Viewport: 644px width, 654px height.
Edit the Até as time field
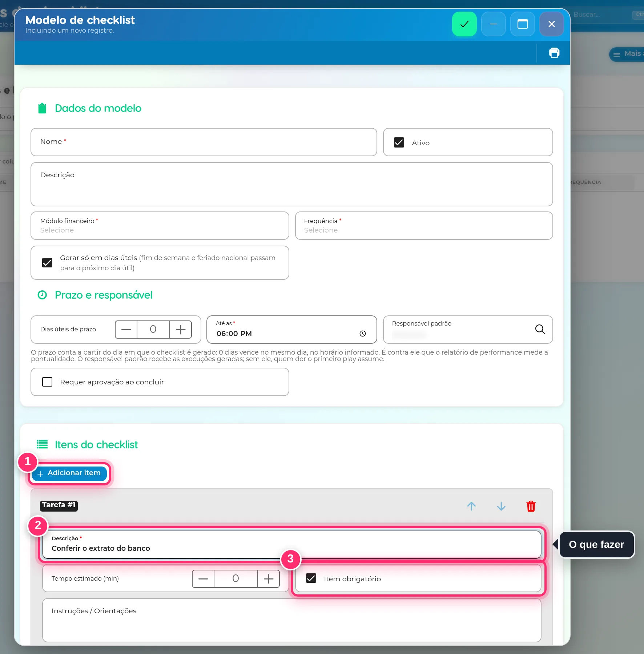pos(292,330)
